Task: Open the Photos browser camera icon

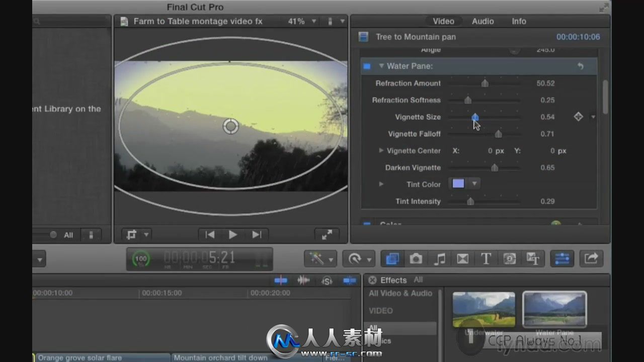Action: pyautogui.click(x=416, y=258)
